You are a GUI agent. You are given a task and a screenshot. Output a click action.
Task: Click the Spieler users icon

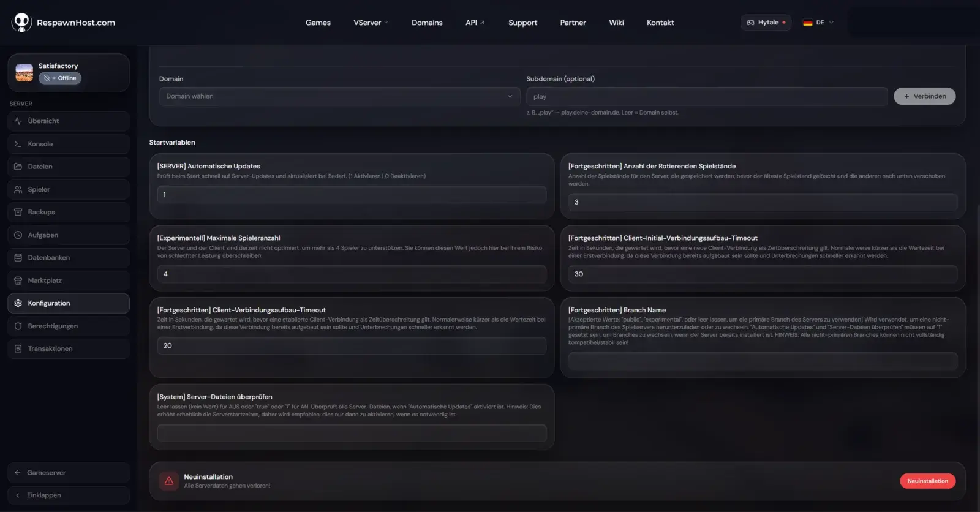click(18, 189)
